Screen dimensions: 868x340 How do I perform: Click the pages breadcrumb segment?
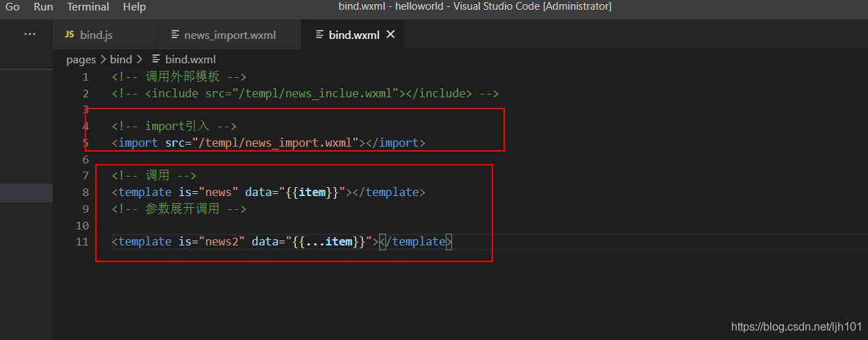click(x=81, y=60)
